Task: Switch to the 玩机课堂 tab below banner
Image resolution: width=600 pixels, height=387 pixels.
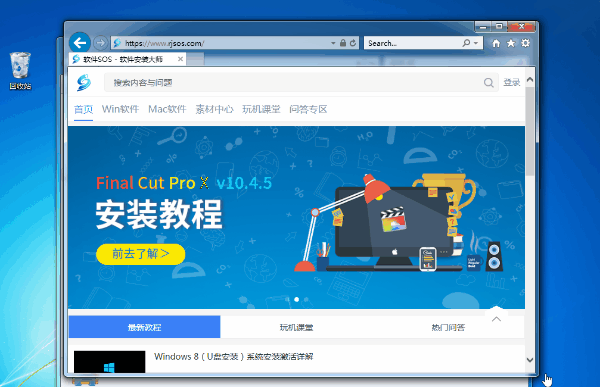Action: pyautogui.click(x=296, y=327)
